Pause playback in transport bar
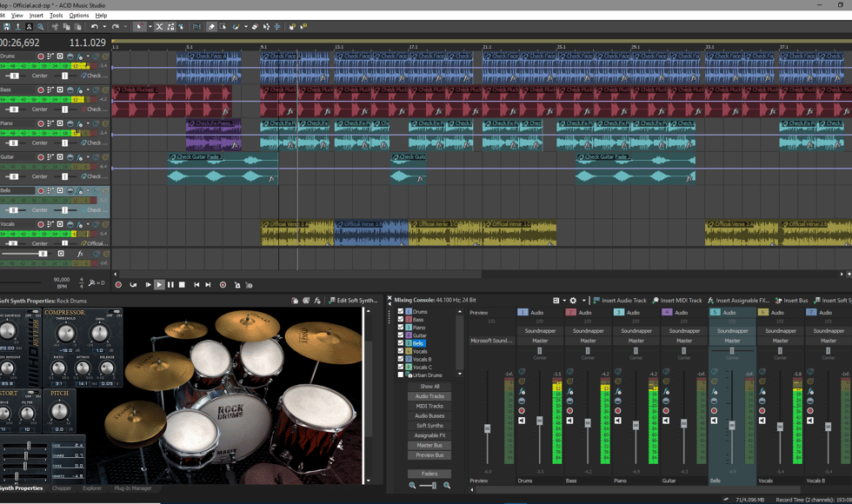 pyautogui.click(x=170, y=285)
